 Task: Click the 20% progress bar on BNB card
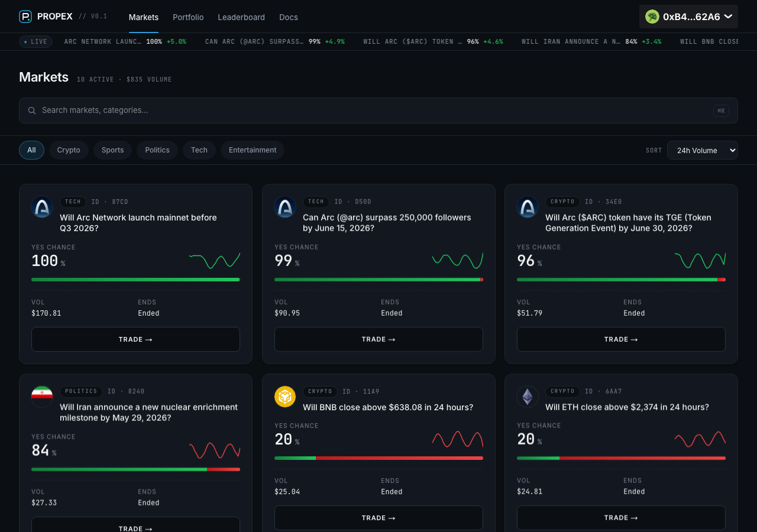click(378, 458)
